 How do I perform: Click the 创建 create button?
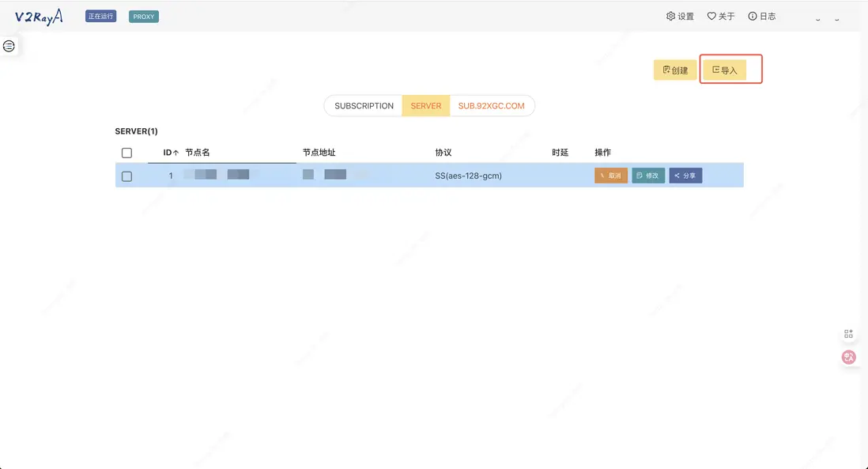click(675, 70)
